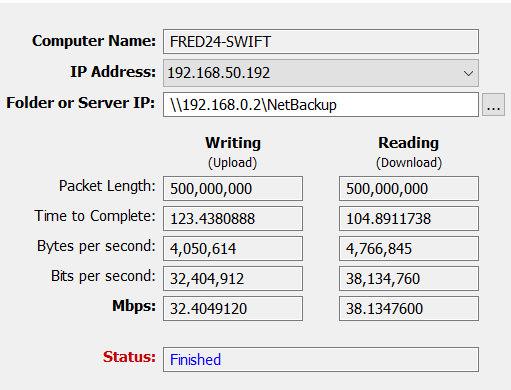Open the folder browse ellipsis button
This screenshot has height=390, width=511.
click(493, 105)
